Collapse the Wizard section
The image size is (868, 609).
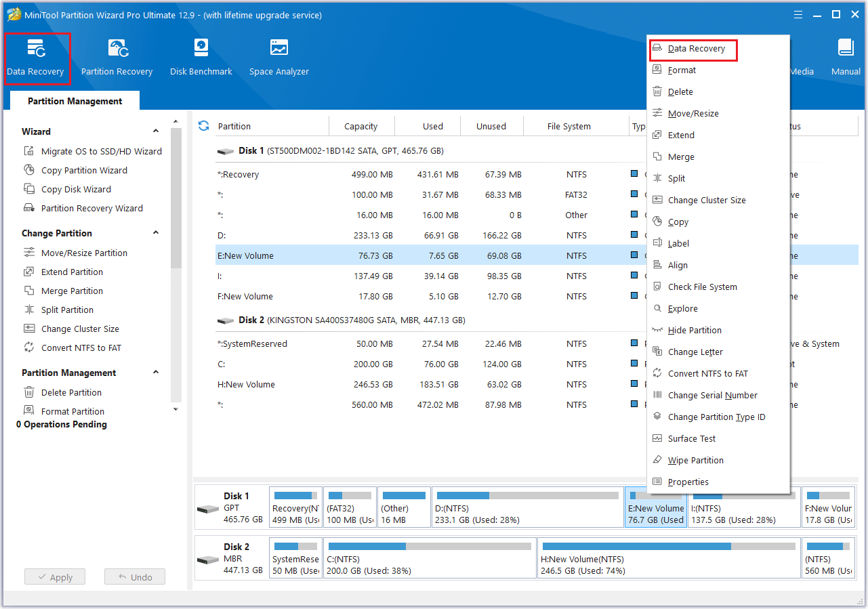point(156,131)
